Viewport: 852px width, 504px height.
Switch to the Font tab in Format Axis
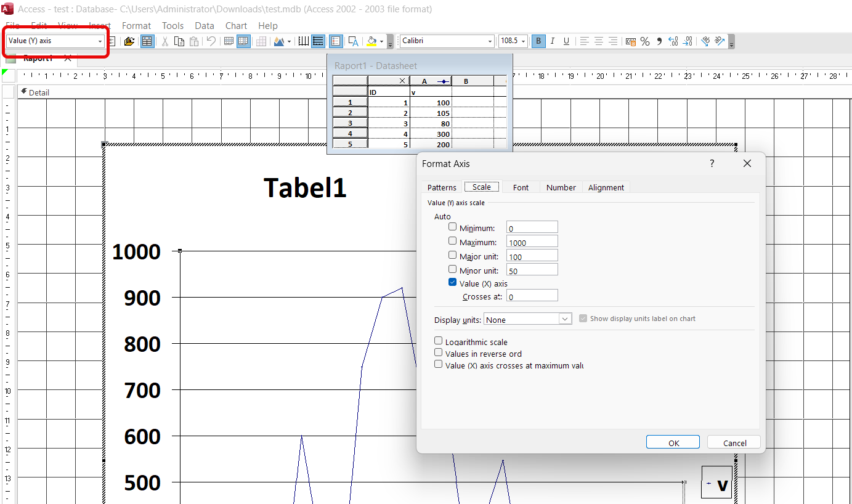click(x=521, y=187)
